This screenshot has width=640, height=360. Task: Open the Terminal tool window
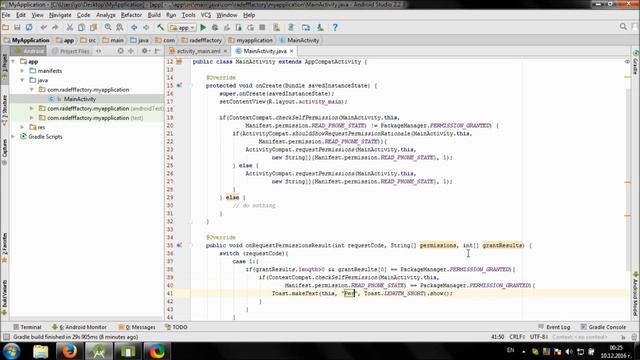(27, 327)
